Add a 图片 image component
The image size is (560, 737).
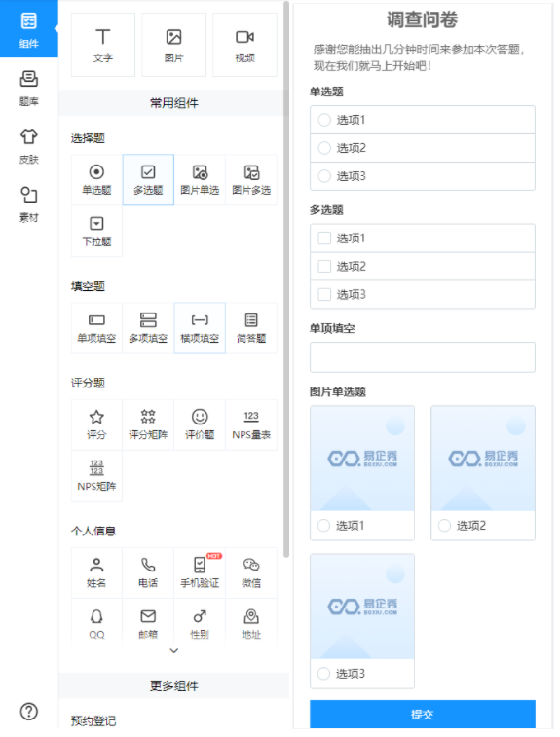pyautogui.click(x=174, y=45)
